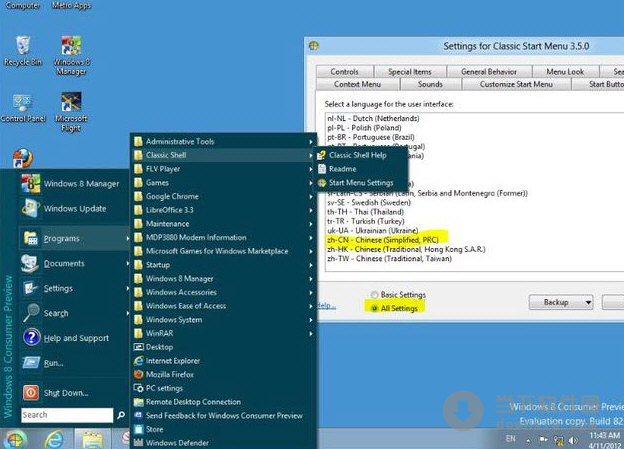Image resolution: width=624 pixels, height=449 pixels.
Task: Expand Documents submenu in start menu
Action: (75, 263)
